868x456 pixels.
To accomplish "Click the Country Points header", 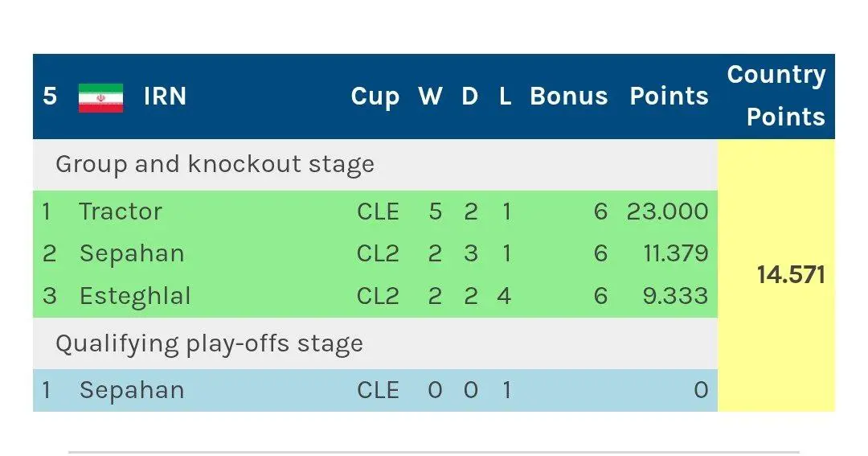I will coord(776,96).
